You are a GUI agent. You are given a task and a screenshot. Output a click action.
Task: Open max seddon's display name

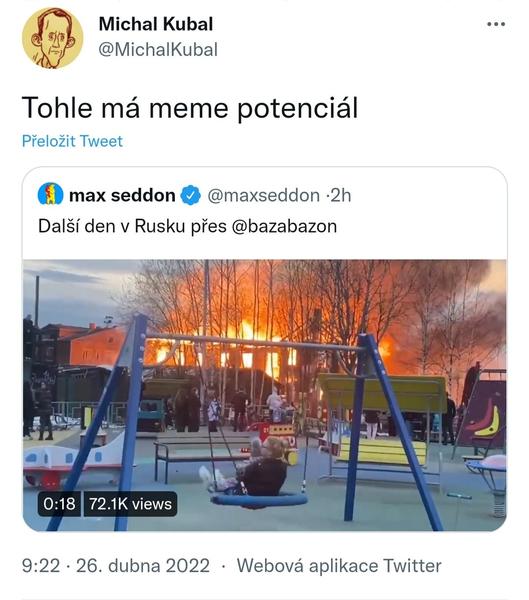pyautogui.click(x=122, y=196)
